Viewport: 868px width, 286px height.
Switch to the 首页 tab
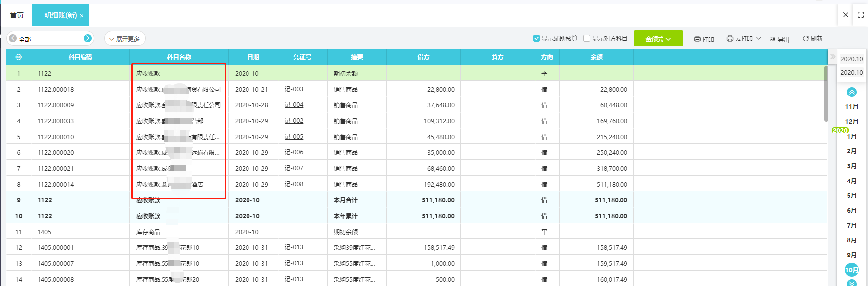17,15
